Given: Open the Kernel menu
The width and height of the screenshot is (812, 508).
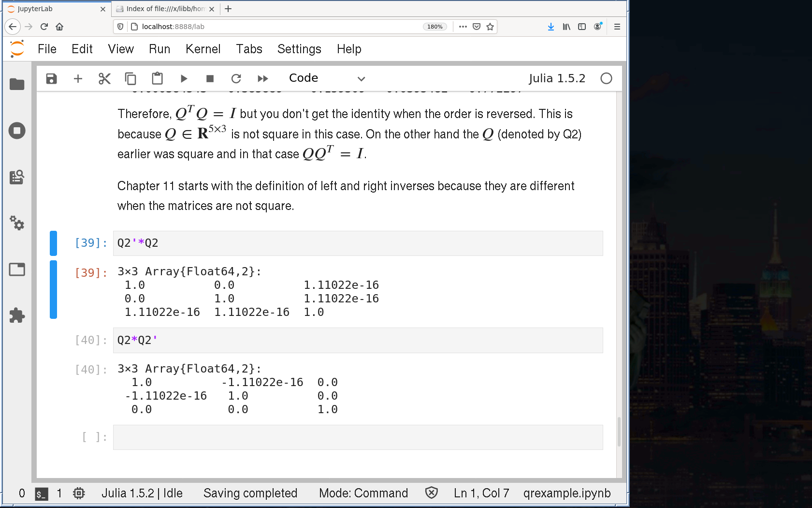Looking at the screenshot, I should pyautogui.click(x=203, y=49).
